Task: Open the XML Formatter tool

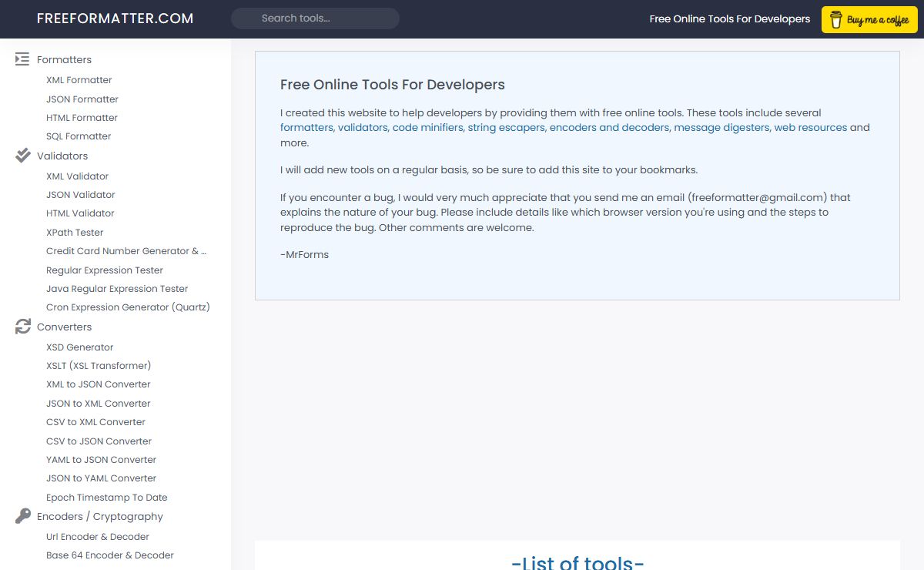Action: (x=79, y=80)
